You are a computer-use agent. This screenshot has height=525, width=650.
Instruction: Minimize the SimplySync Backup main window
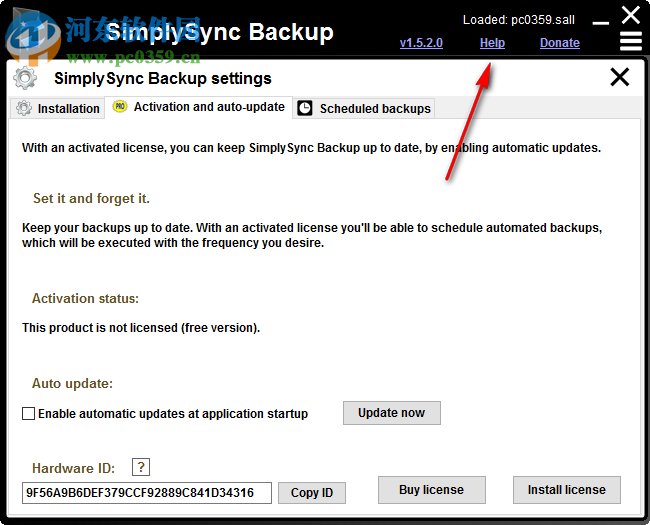tap(601, 23)
